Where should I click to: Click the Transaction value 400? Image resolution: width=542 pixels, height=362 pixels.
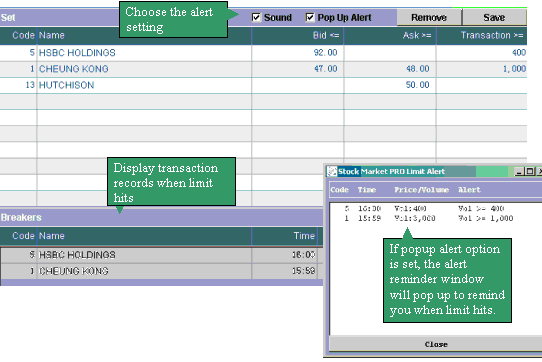click(x=519, y=53)
